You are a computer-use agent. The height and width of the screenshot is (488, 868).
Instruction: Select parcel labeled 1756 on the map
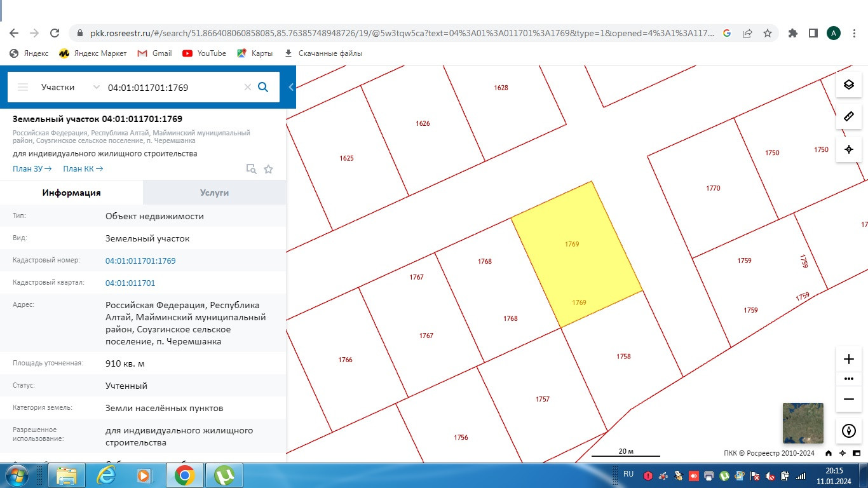[x=461, y=437]
